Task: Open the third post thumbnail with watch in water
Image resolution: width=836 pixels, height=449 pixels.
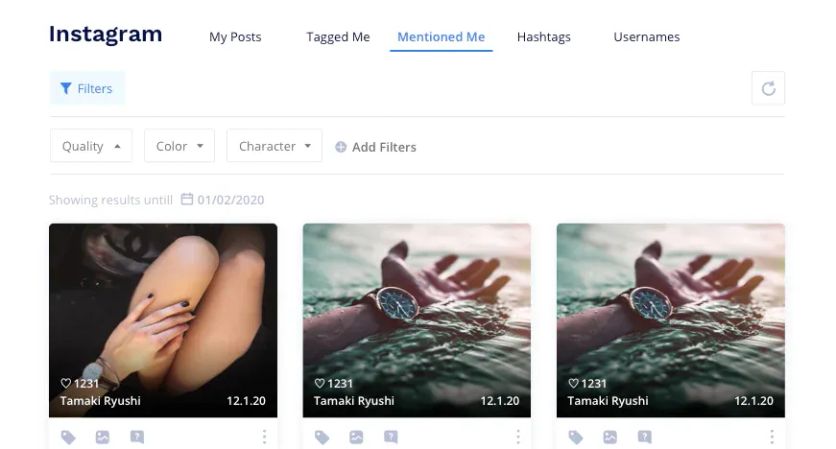Action: coord(671,320)
